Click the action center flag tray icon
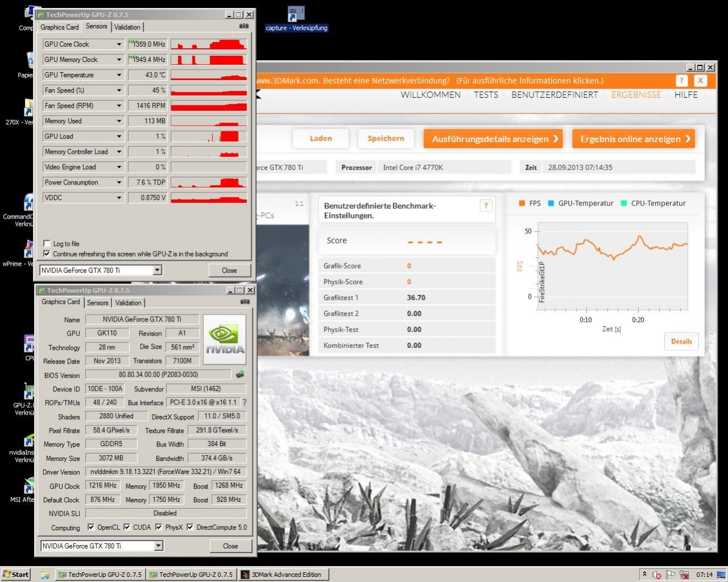 [x=671, y=575]
